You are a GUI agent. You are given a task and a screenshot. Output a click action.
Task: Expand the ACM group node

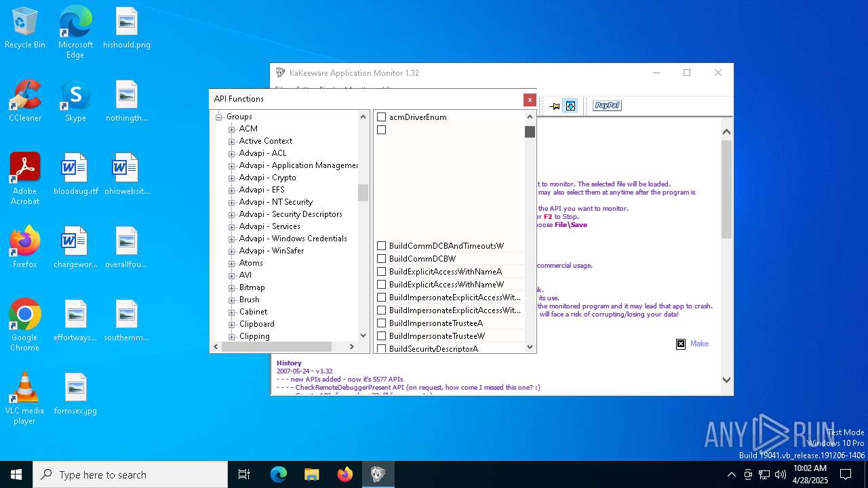coord(232,129)
